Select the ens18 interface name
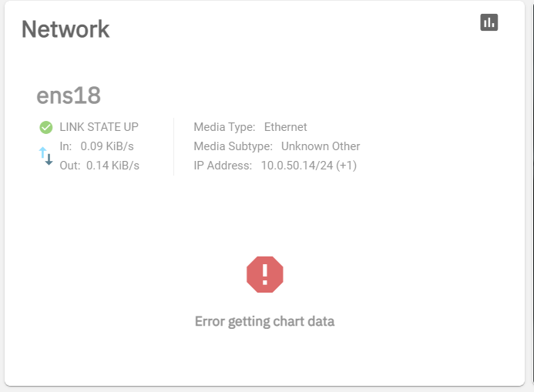 (x=69, y=95)
